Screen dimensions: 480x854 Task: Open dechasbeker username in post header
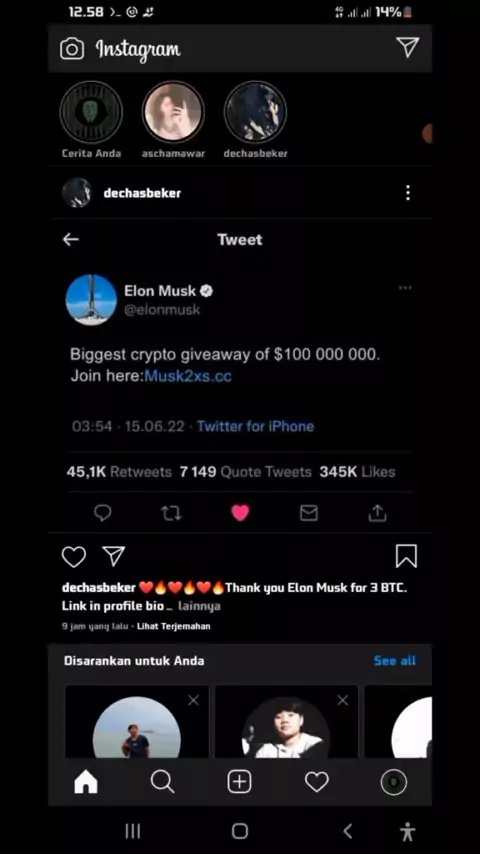coord(142,193)
